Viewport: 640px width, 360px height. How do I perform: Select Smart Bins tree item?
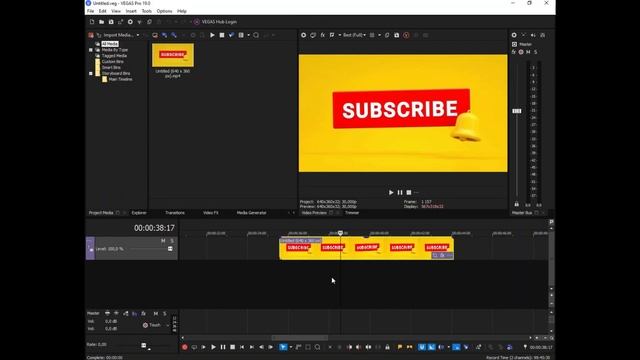point(111,67)
